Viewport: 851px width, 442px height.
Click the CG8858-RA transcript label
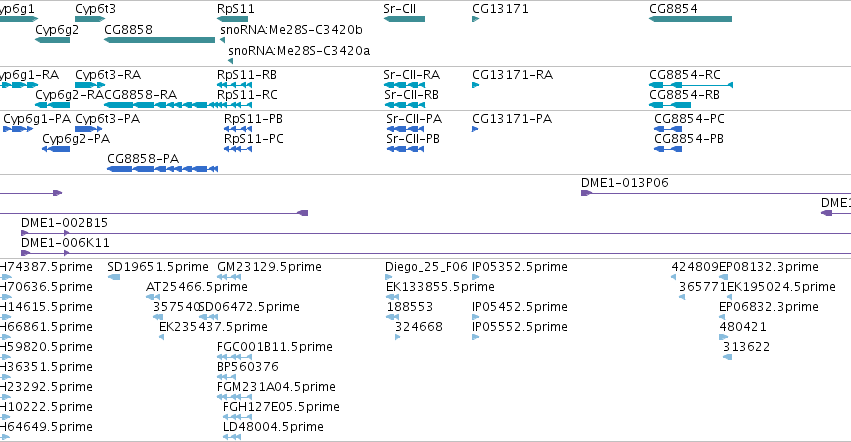click(x=141, y=94)
